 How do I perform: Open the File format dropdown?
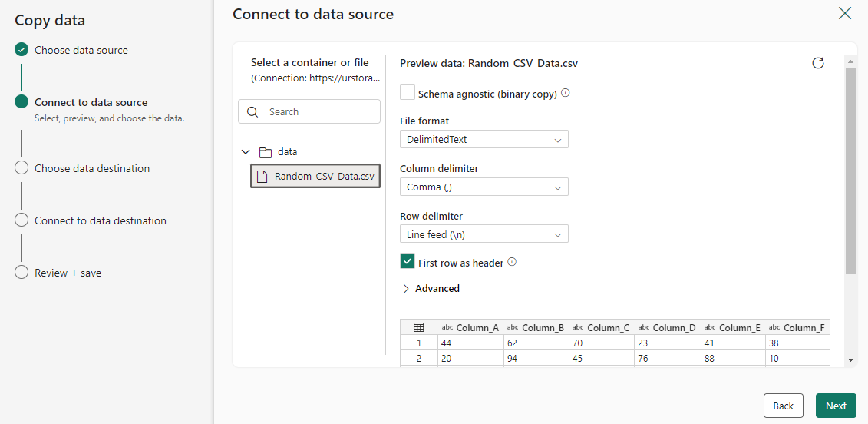coord(484,140)
